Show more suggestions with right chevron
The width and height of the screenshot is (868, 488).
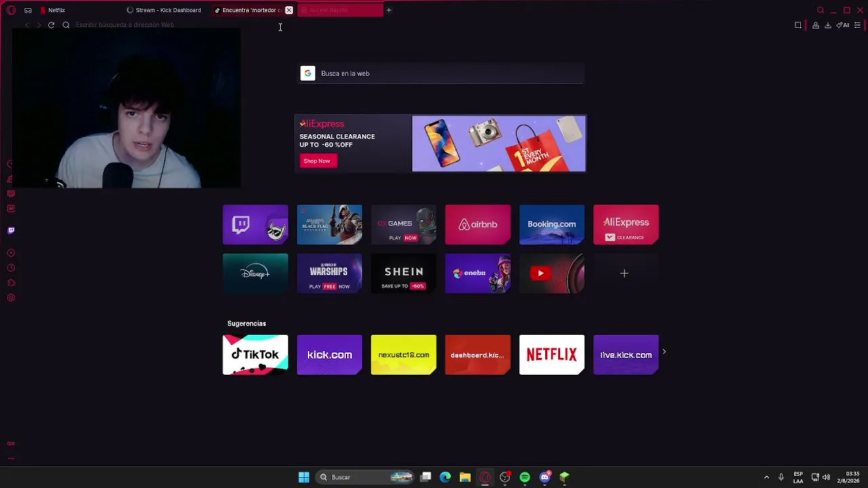pos(664,352)
